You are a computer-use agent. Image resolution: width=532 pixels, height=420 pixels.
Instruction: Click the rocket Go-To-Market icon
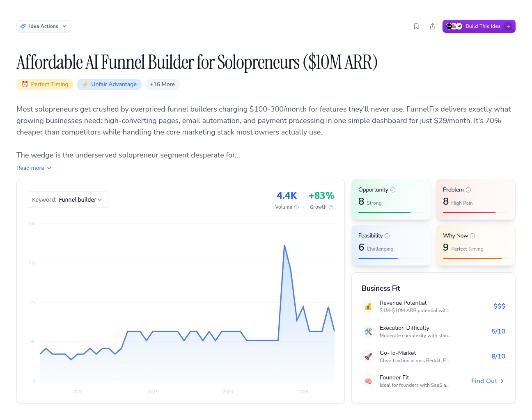[368, 356]
